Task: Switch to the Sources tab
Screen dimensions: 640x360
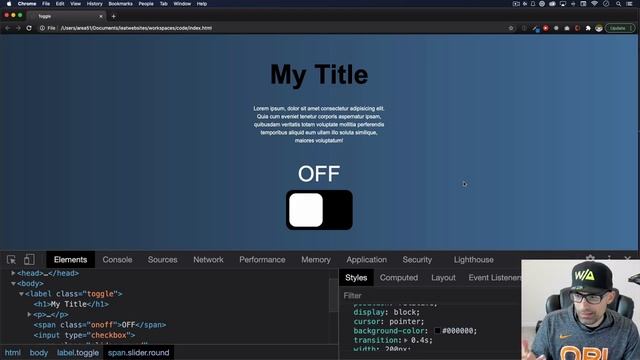Action: [x=162, y=260]
